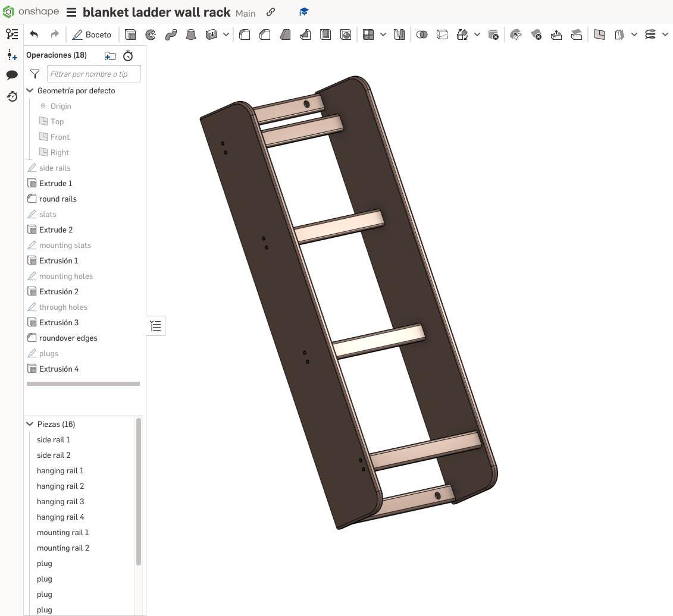The height and width of the screenshot is (616, 673).
Task: Activate the Mirror tool
Action: pos(399,34)
